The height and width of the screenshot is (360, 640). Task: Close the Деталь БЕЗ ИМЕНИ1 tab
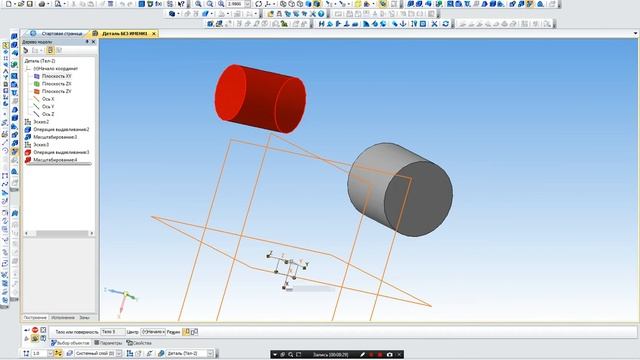point(154,33)
